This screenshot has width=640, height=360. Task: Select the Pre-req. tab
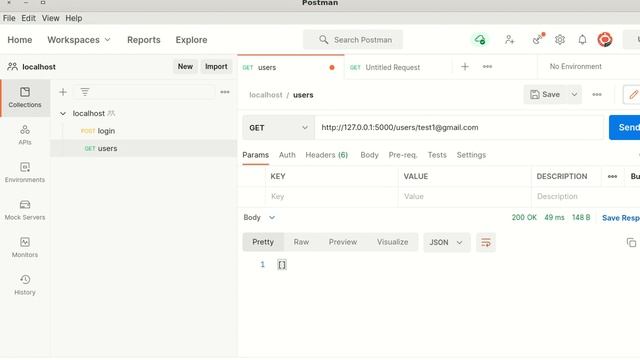pyautogui.click(x=403, y=155)
